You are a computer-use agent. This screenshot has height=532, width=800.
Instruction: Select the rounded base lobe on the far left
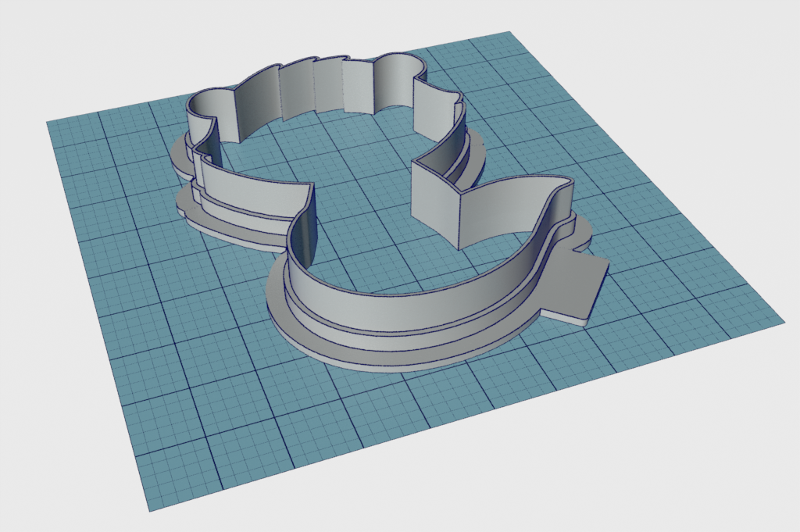[x=180, y=156]
